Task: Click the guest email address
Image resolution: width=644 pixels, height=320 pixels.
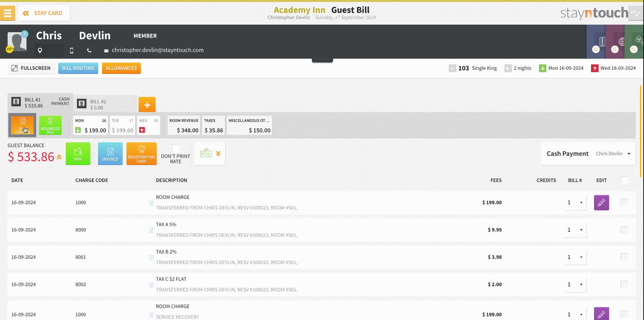Action: click(x=158, y=50)
